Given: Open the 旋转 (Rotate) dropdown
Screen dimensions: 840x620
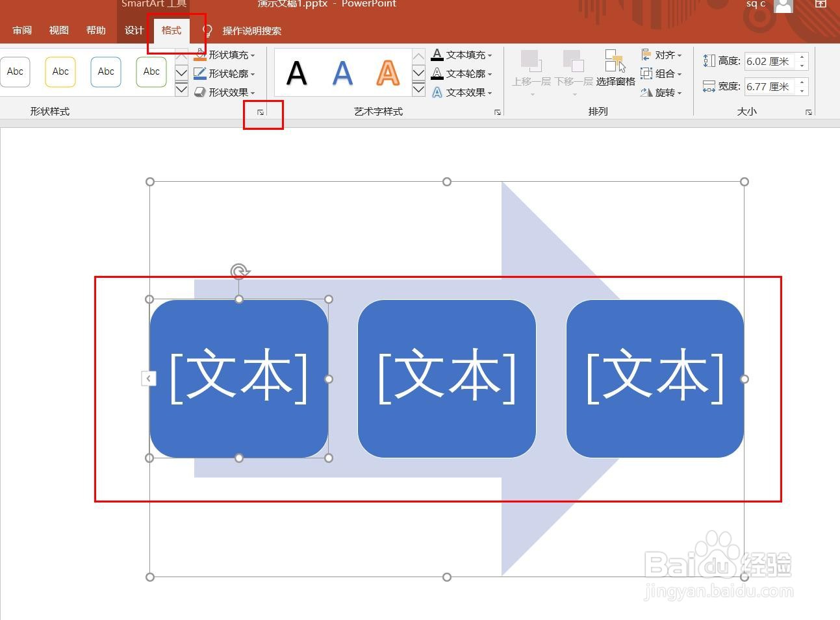Looking at the screenshot, I should [x=662, y=92].
